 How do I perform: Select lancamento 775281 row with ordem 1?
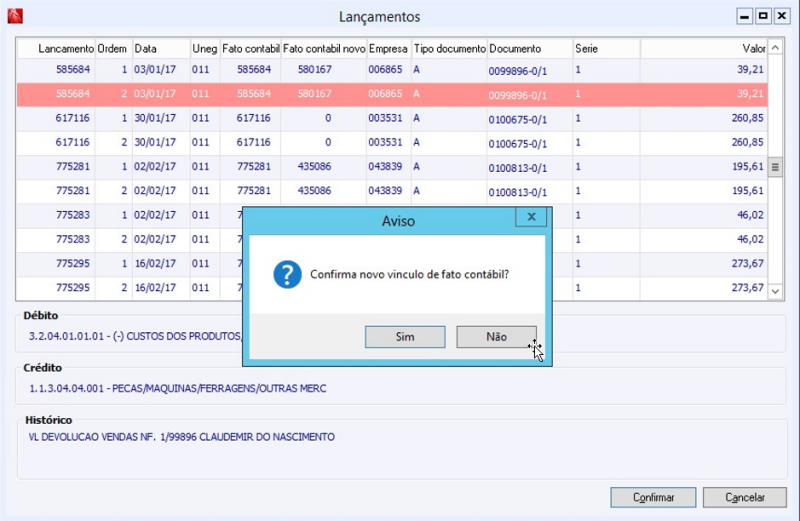click(392, 167)
